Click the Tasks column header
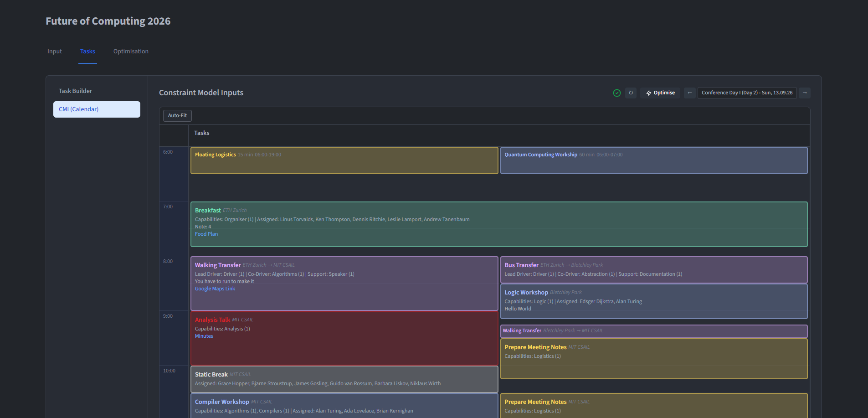Image resolution: width=868 pixels, height=418 pixels. [202, 133]
